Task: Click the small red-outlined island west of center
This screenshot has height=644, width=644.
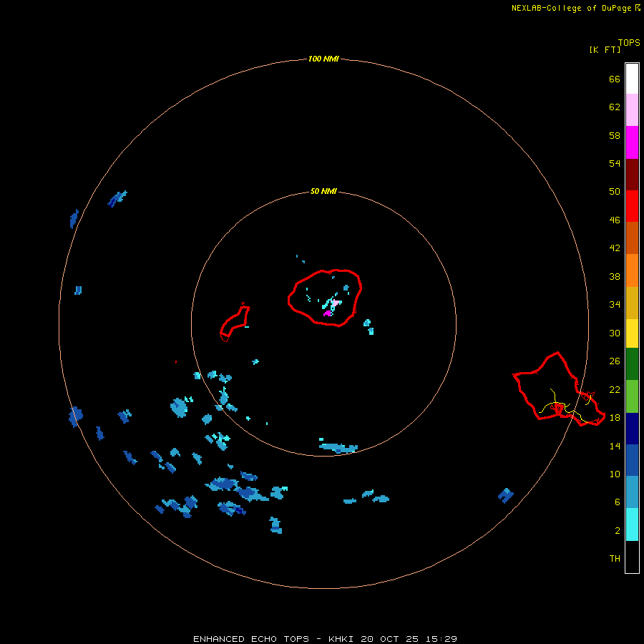Action: 235,323
